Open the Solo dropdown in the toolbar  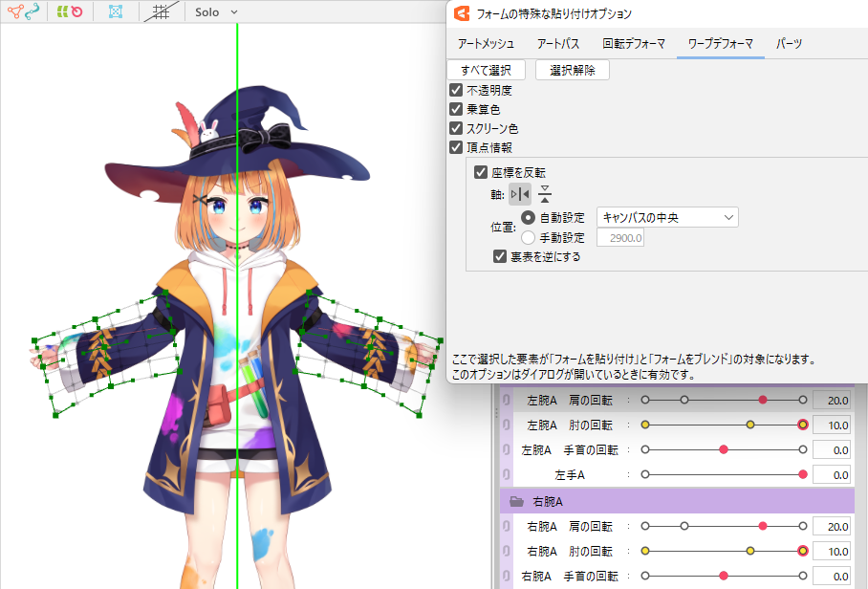(216, 12)
